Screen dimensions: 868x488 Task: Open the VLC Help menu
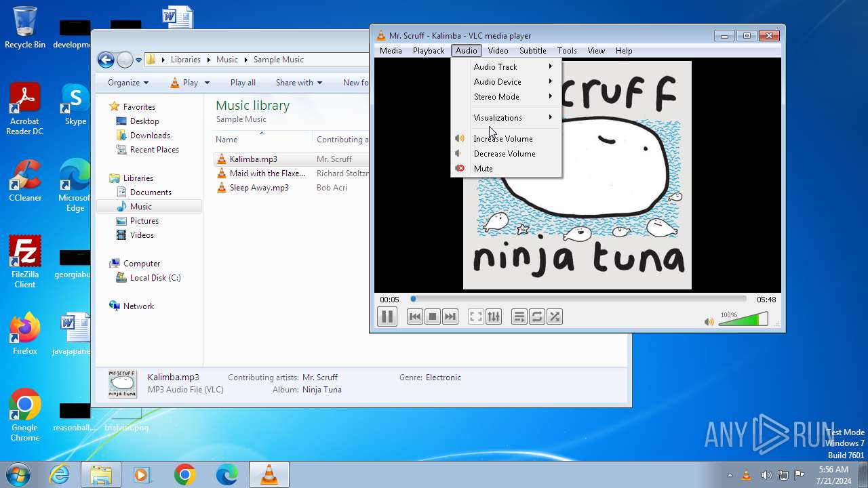pos(624,51)
